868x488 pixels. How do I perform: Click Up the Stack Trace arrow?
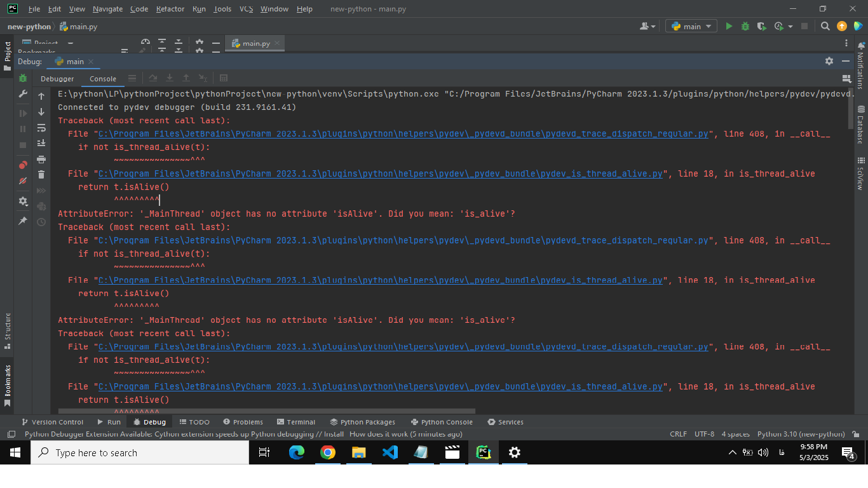[x=41, y=96]
